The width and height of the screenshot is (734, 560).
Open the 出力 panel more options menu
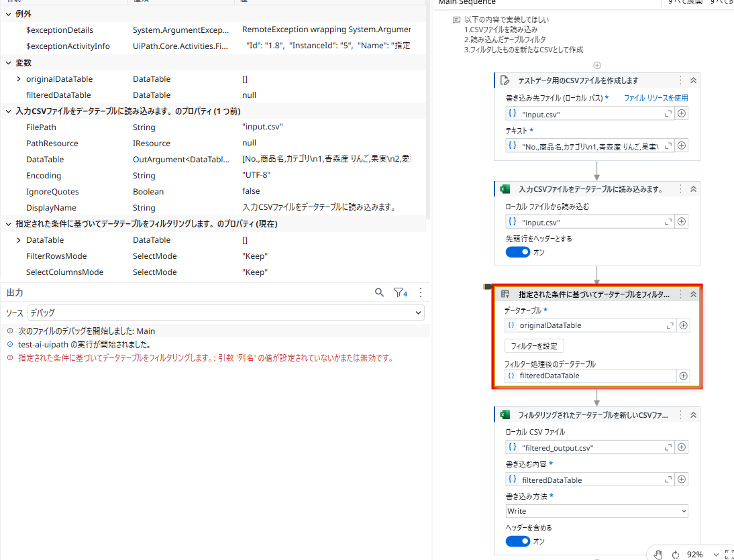point(421,292)
